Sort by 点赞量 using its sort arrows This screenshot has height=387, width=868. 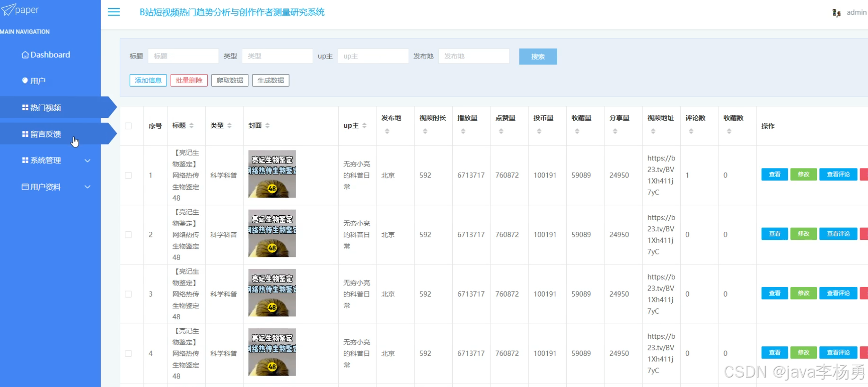501,131
